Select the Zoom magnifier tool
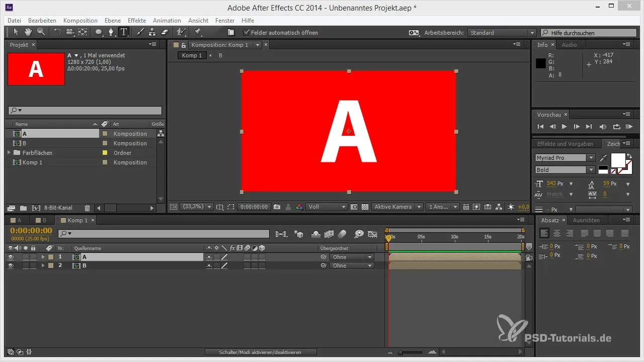The width and height of the screenshot is (644, 362). pos(41,32)
